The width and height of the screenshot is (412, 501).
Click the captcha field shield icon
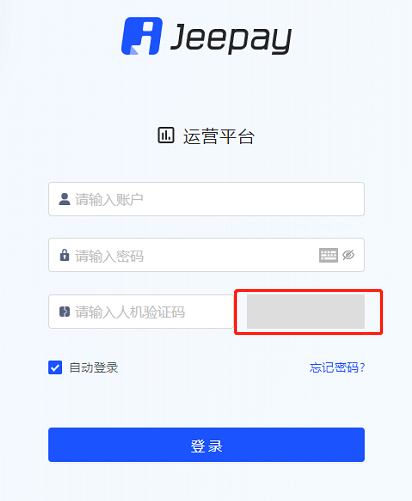[x=64, y=312]
